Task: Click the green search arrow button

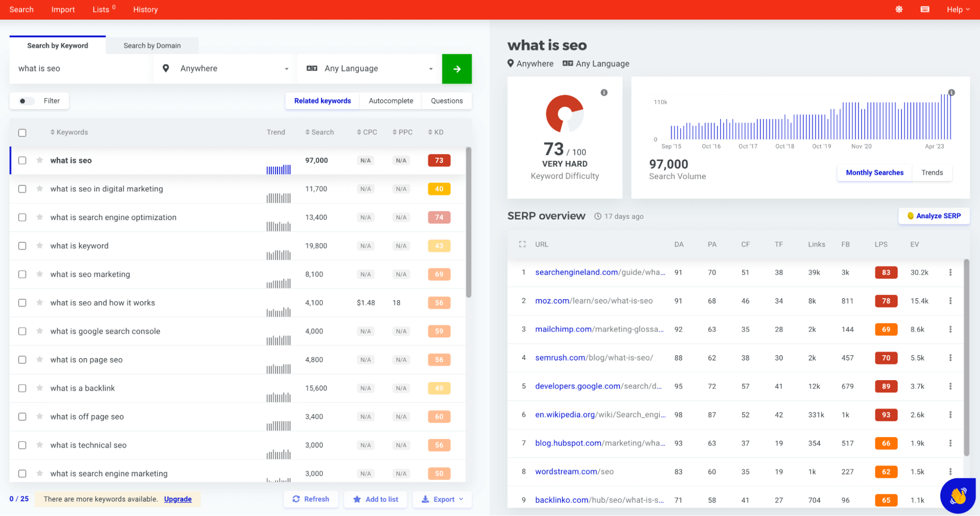Action: [456, 69]
